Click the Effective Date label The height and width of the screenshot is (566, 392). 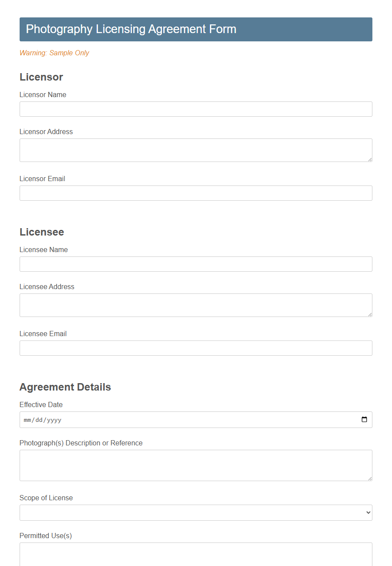41,404
